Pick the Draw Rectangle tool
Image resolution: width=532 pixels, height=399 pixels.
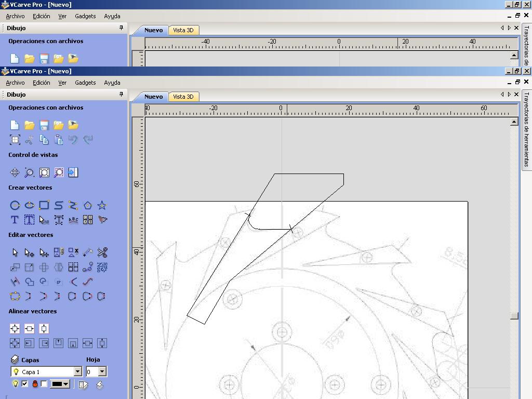coord(44,205)
